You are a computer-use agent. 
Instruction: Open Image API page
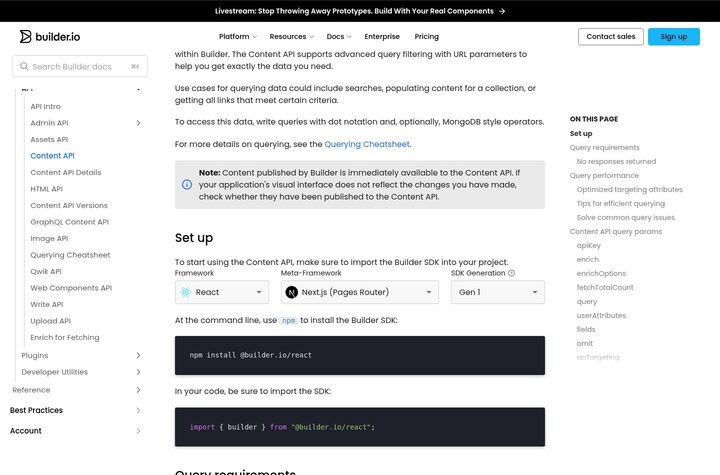49,239
